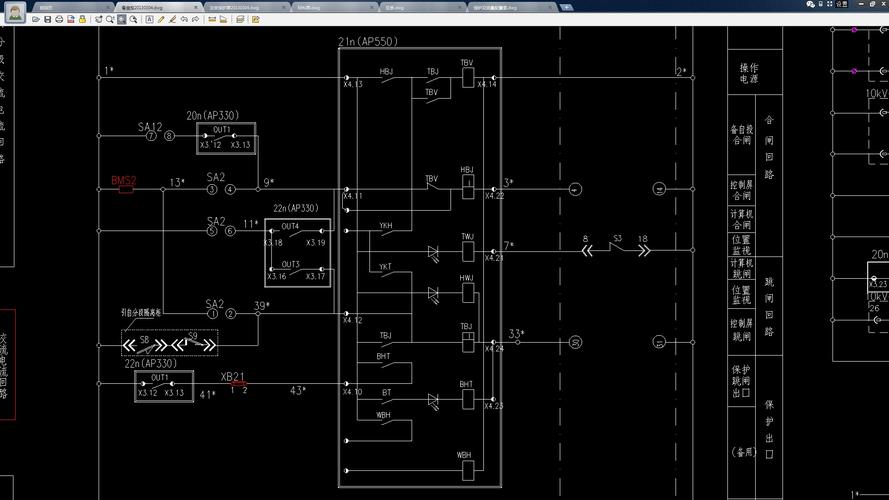Add a new tab with the plus button
Viewport: 889px width, 500px height.
pyautogui.click(x=566, y=7)
